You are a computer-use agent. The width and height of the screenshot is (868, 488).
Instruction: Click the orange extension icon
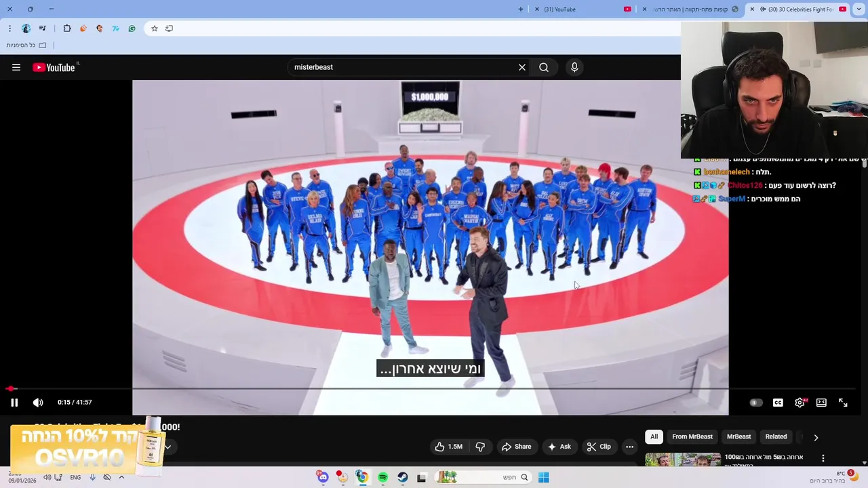click(83, 28)
